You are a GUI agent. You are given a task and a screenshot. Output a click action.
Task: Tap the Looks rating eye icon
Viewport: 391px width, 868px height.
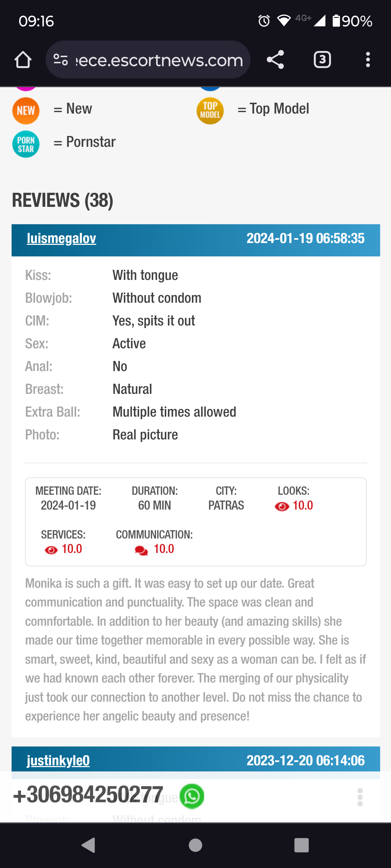point(282,506)
